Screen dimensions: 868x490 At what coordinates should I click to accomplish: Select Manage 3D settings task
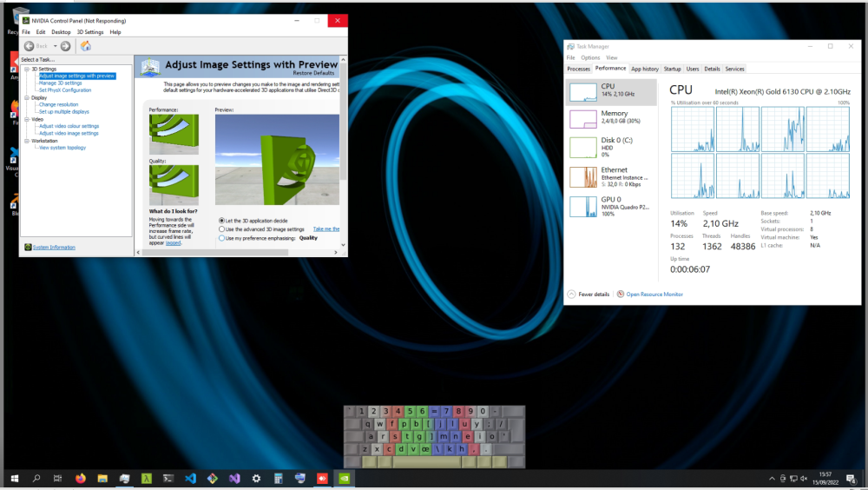click(61, 83)
